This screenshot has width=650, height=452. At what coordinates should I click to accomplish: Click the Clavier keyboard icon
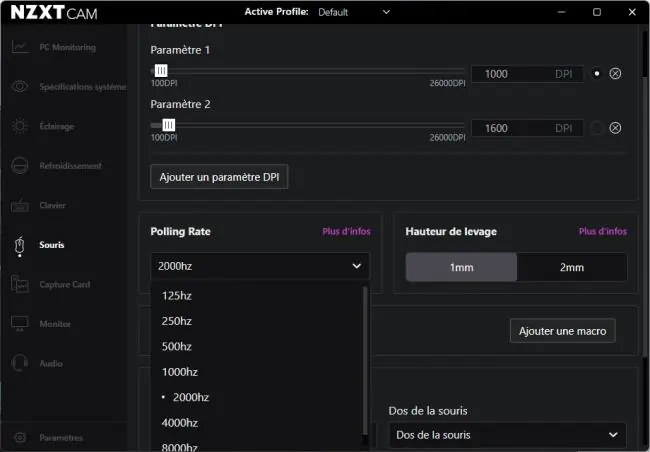(19, 205)
